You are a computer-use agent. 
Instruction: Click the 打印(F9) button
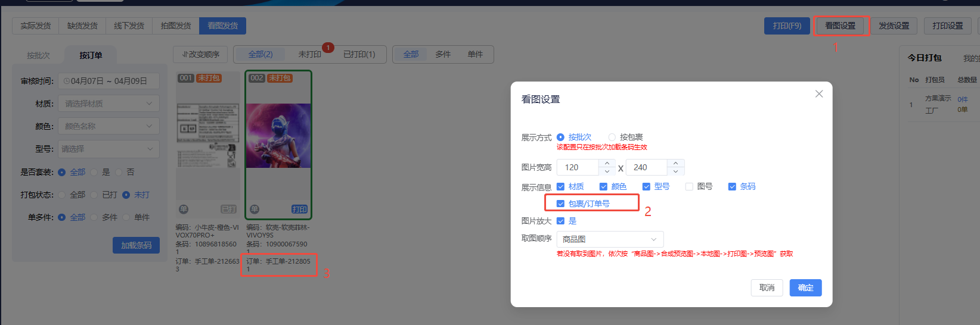click(787, 26)
